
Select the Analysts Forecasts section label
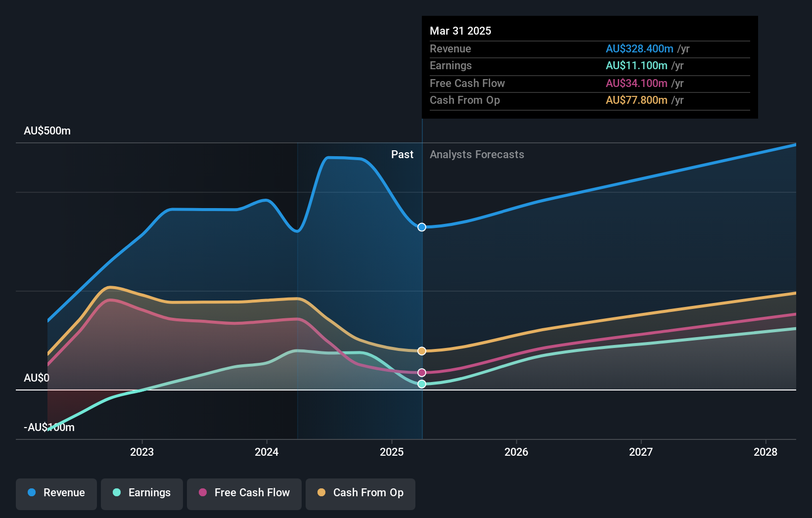pos(477,154)
